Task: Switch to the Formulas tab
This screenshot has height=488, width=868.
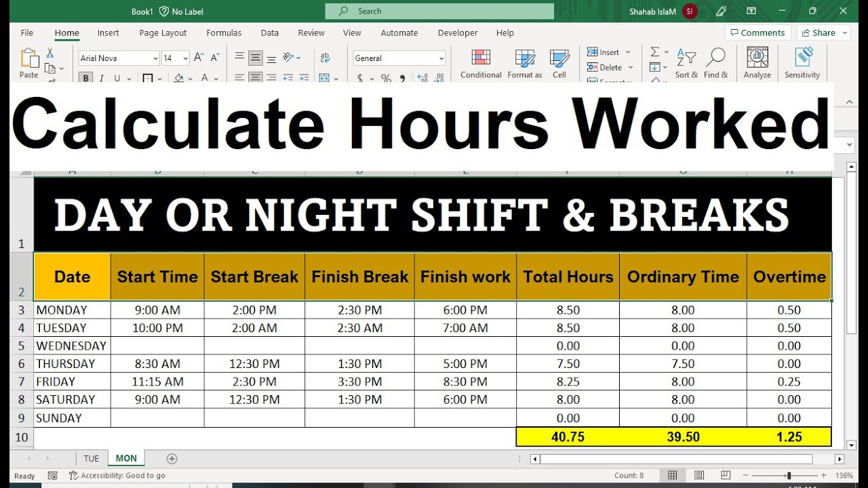Action: click(224, 33)
